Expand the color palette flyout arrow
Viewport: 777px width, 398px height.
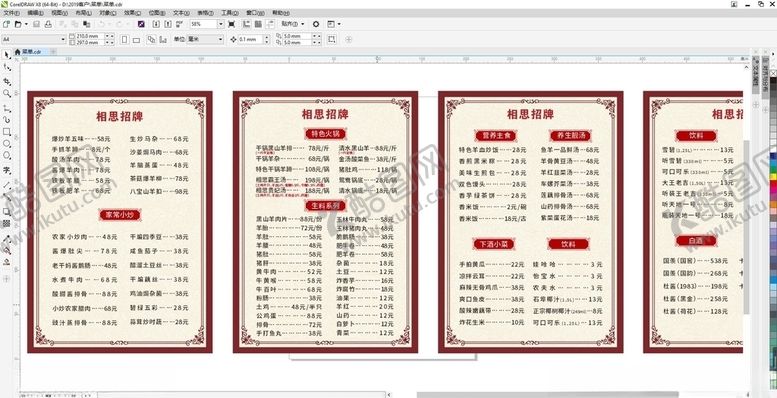click(773, 54)
